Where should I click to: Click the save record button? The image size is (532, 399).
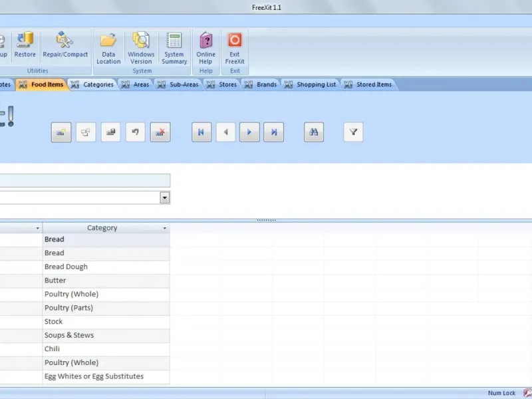point(110,132)
